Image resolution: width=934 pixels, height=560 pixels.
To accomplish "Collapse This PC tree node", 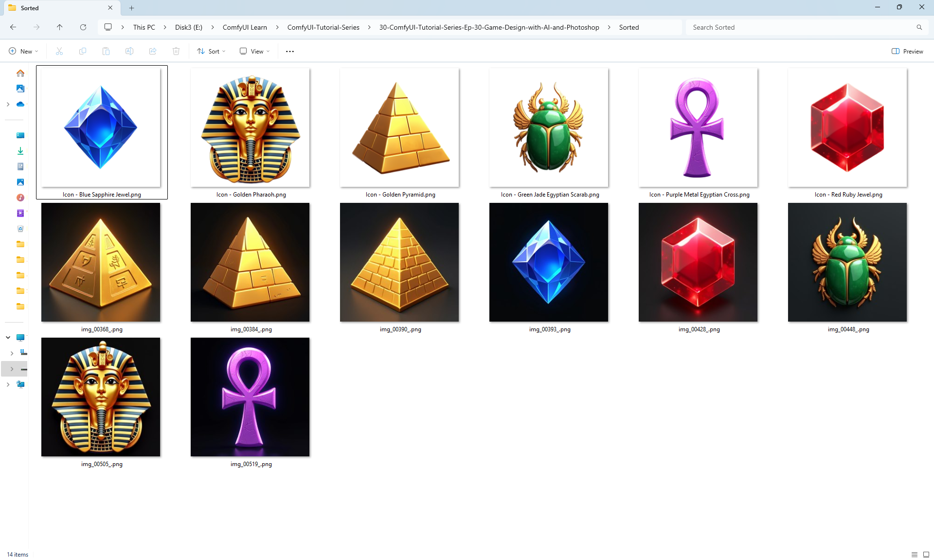I will tap(8, 337).
